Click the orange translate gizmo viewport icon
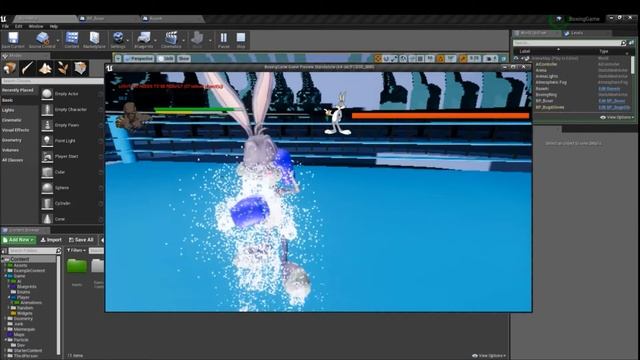Viewport: 640px width, 360px height. [378, 59]
